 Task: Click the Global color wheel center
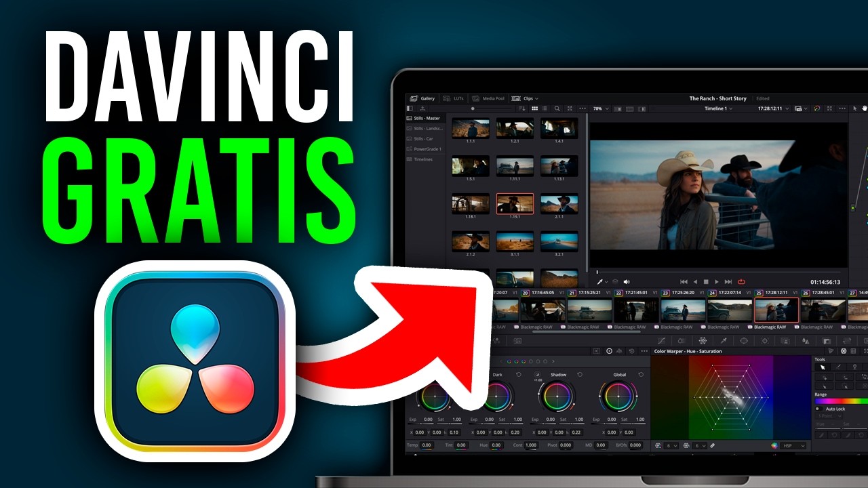[x=618, y=396]
